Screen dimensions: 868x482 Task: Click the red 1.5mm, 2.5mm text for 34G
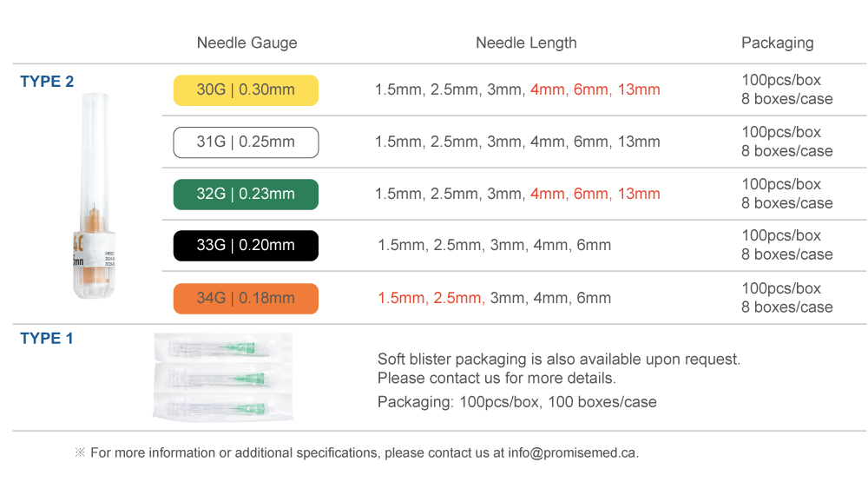[431, 299]
